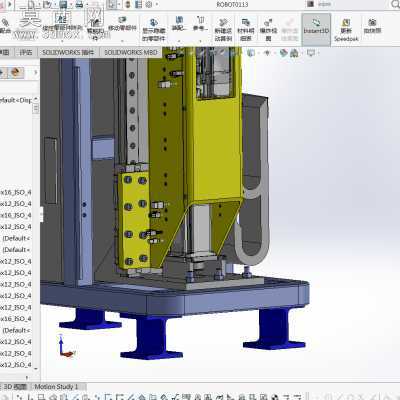Open the dropdown under 装配 features
Image resolution: width=400 pixels, height=400 pixels.
pos(179,41)
